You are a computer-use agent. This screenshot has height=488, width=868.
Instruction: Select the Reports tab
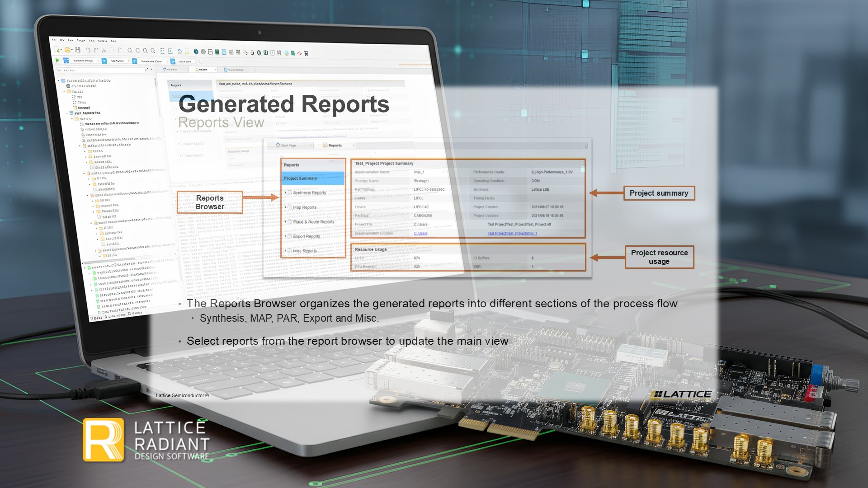pyautogui.click(x=335, y=145)
